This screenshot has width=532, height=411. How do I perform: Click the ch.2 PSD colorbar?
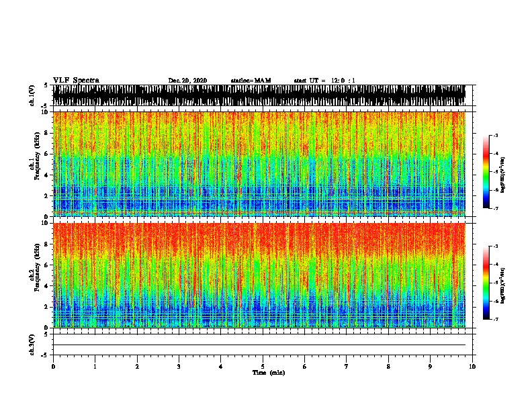pyautogui.click(x=486, y=283)
